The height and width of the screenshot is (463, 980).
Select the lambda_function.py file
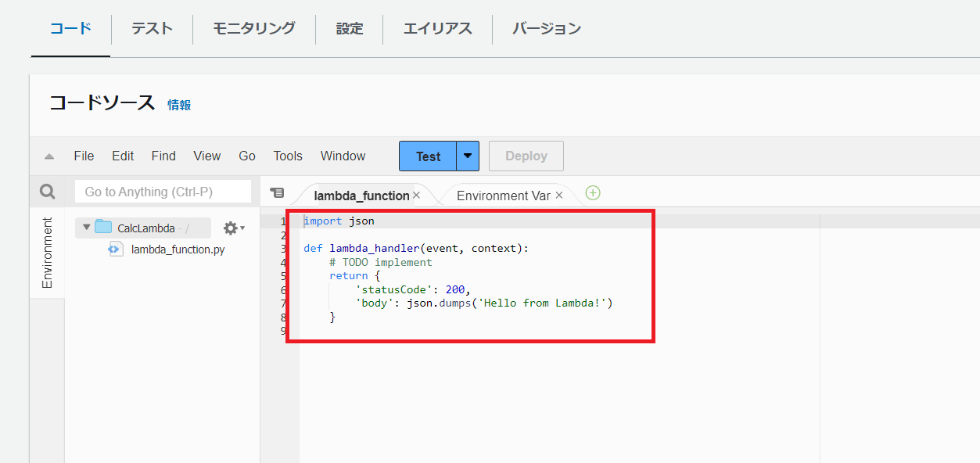(x=178, y=249)
